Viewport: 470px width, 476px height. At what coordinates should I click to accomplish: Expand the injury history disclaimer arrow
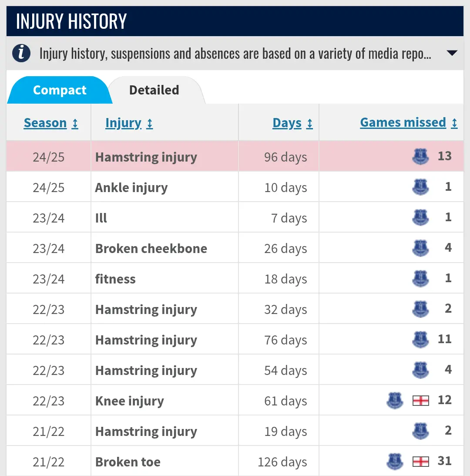click(452, 53)
